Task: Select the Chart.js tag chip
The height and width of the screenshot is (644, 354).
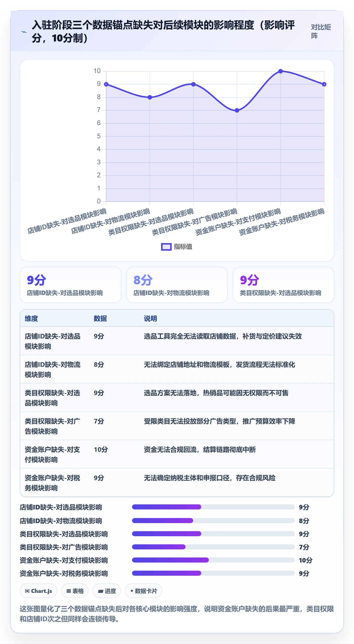Action: 38,591
